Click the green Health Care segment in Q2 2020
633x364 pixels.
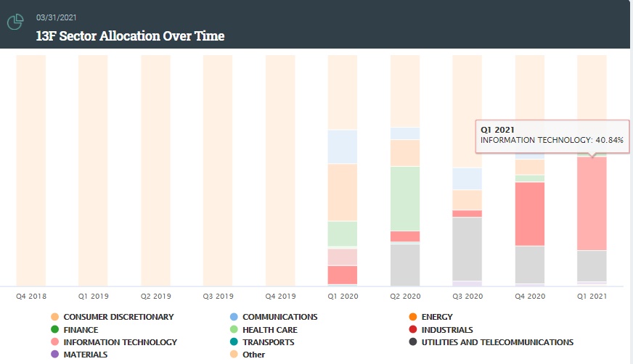(x=405, y=198)
